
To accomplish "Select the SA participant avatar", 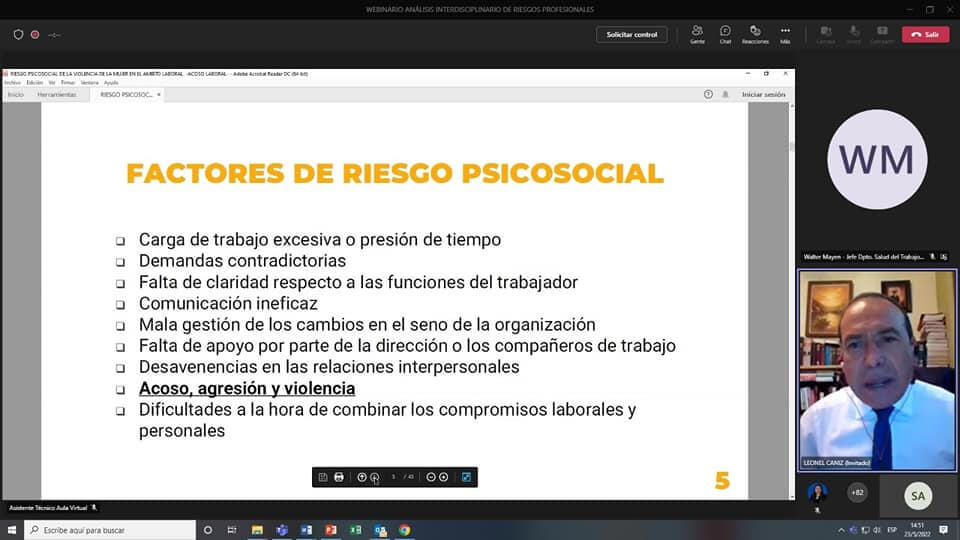I will point(918,496).
